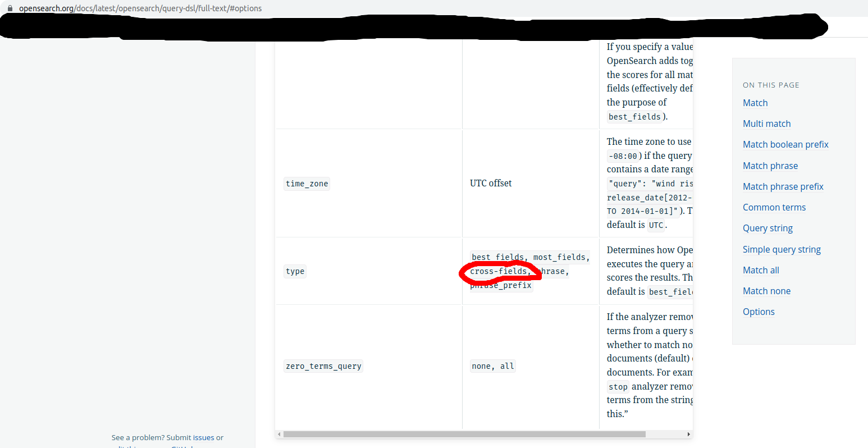Navigate to the Options section

tap(759, 312)
